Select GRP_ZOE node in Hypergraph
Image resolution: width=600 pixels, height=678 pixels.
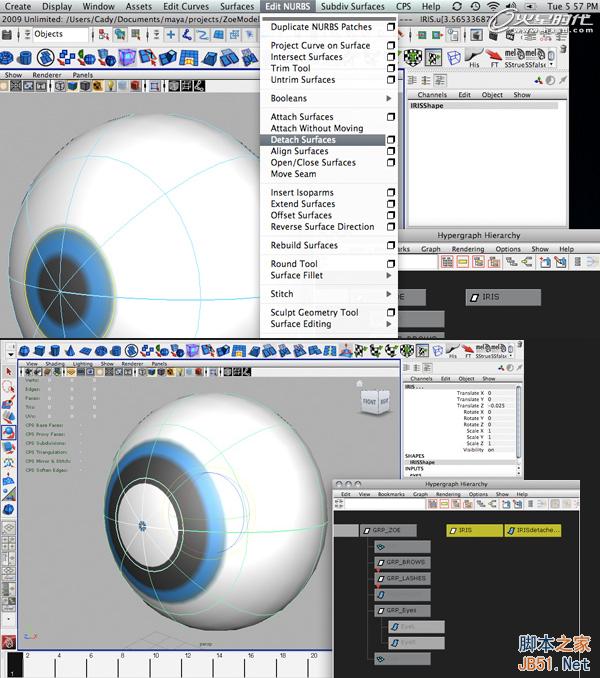click(x=388, y=530)
